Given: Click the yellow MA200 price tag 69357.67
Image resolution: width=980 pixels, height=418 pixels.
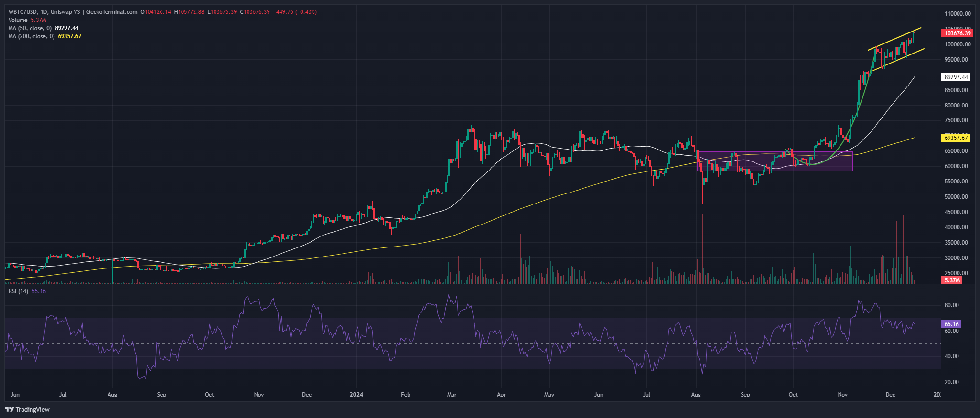Looking at the screenshot, I should point(956,138).
